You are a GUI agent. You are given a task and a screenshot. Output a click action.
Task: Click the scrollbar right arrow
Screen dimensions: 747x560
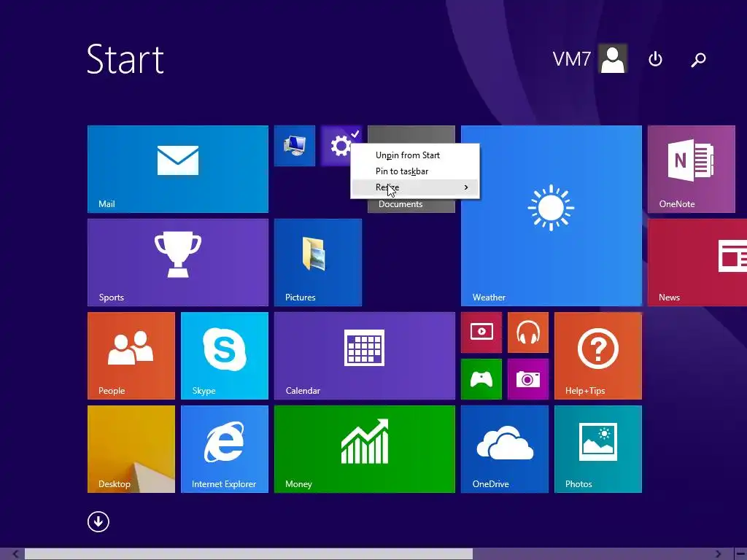pos(718,554)
